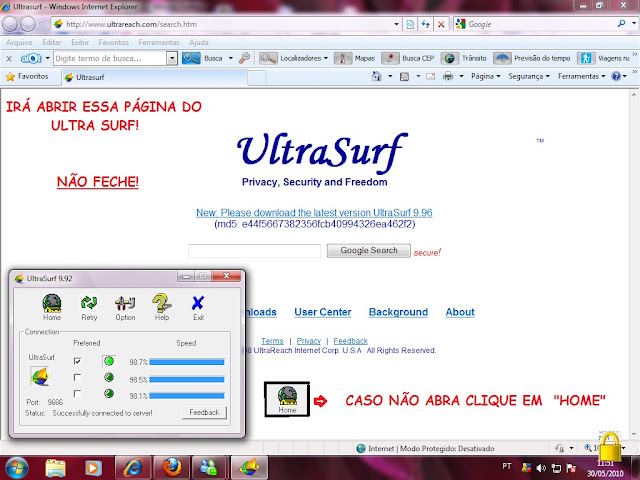Click the UltraSurf Home icon in the dialog

[x=52, y=303]
